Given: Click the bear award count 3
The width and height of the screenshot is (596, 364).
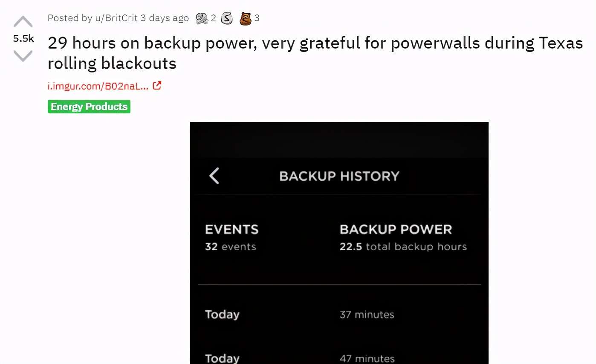Looking at the screenshot, I should click(x=257, y=18).
